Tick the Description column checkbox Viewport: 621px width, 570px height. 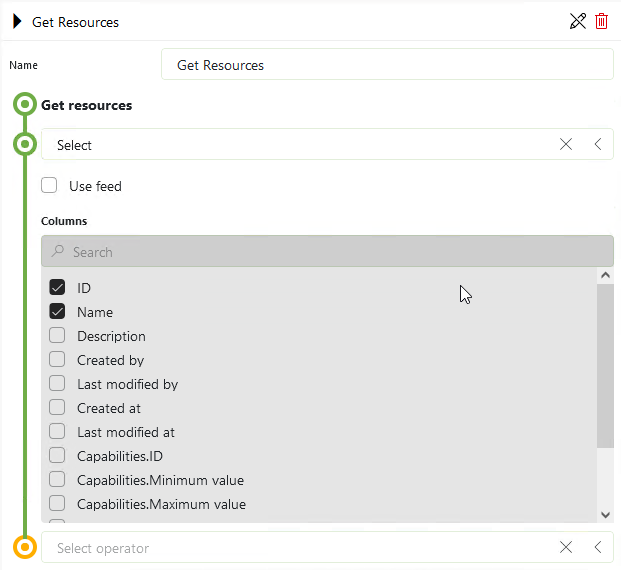pos(57,336)
